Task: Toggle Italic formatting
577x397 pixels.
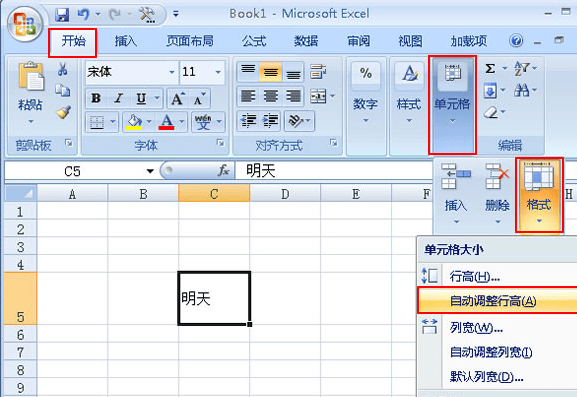Action: pyautogui.click(x=118, y=98)
